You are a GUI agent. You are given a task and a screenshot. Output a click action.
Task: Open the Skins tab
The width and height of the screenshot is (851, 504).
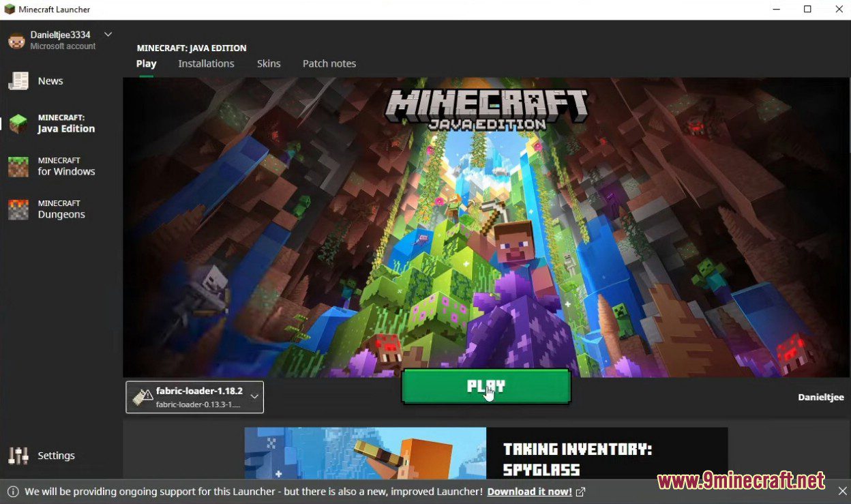269,63
